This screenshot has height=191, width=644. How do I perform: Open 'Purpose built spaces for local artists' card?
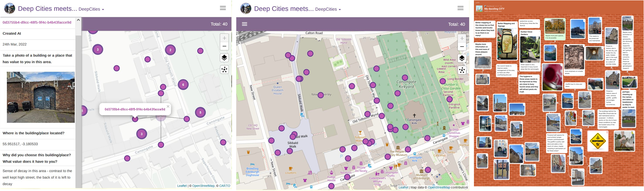[556, 143]
